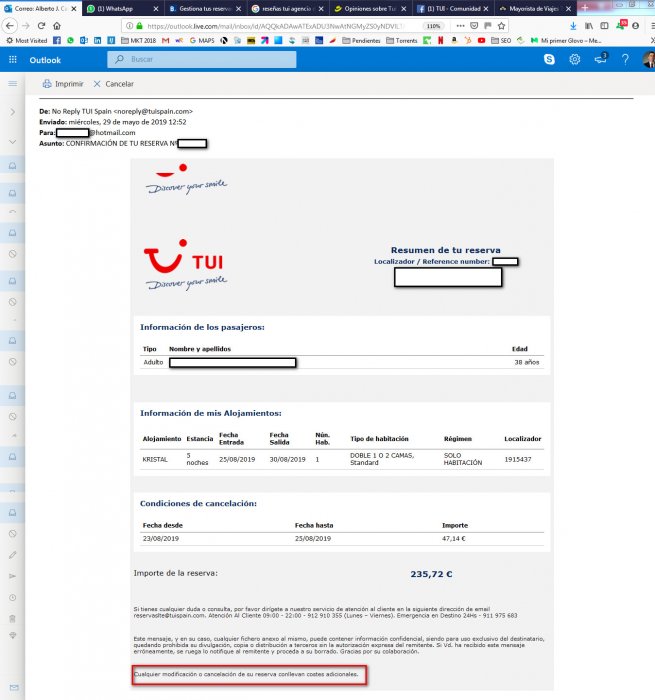Click the accommodation locator 1915437
Image resolution: width=655 pixels, height=700 pixels.
517,459
